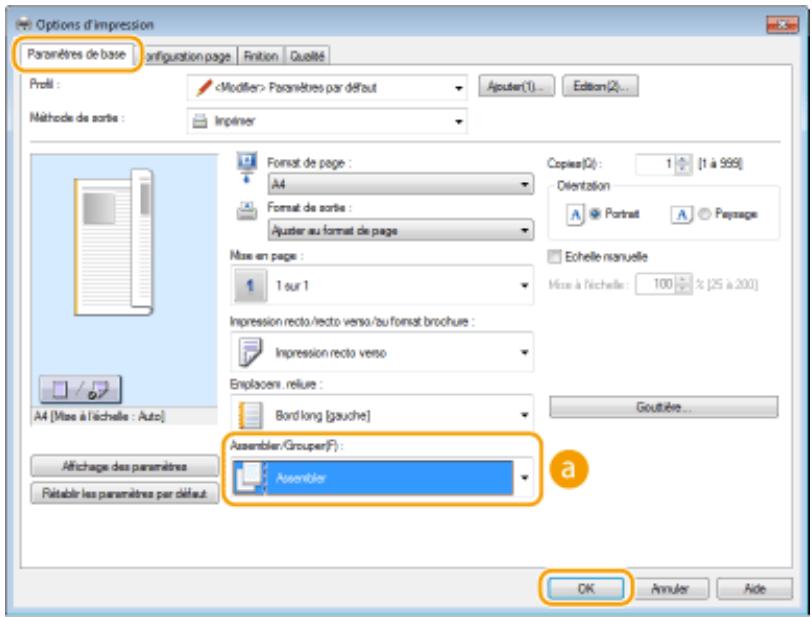The width and height of the screenshot is (812, 617).
Task: Click the Format de sortie printer icon
Action: coord(247,211)
